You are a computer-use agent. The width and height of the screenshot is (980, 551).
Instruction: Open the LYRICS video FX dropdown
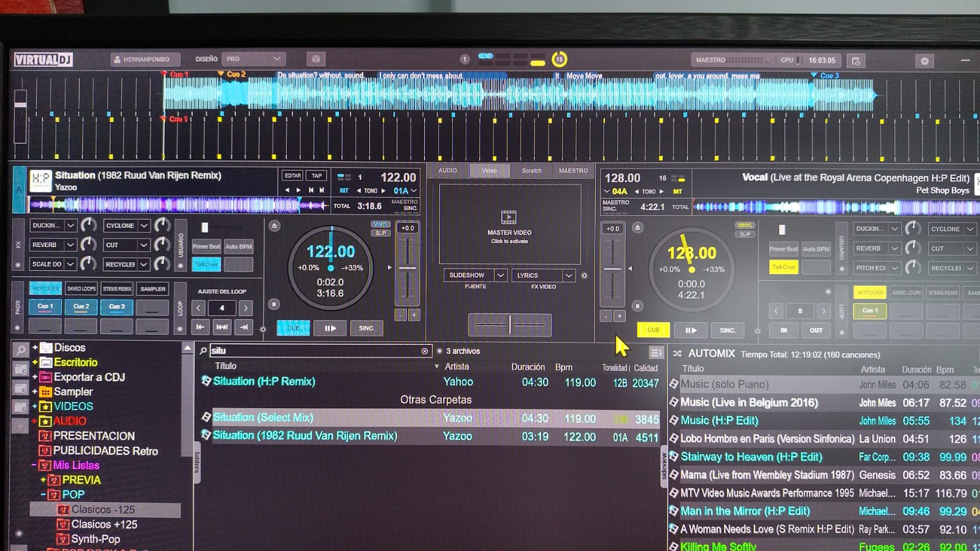pyautogui.click(x=543, y=275)
